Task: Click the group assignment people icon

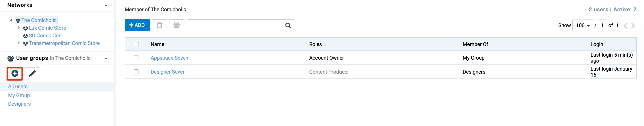Action: pyautogui.click(x=176, y=25)
